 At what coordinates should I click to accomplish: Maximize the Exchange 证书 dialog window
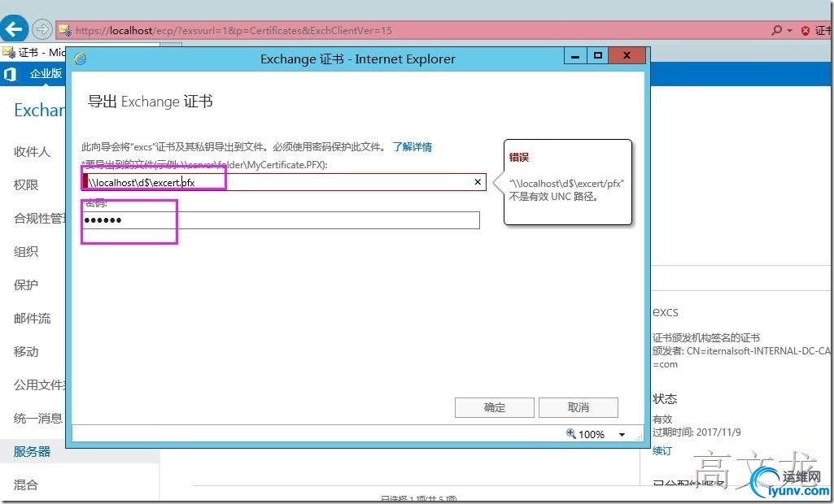[598, 55]
